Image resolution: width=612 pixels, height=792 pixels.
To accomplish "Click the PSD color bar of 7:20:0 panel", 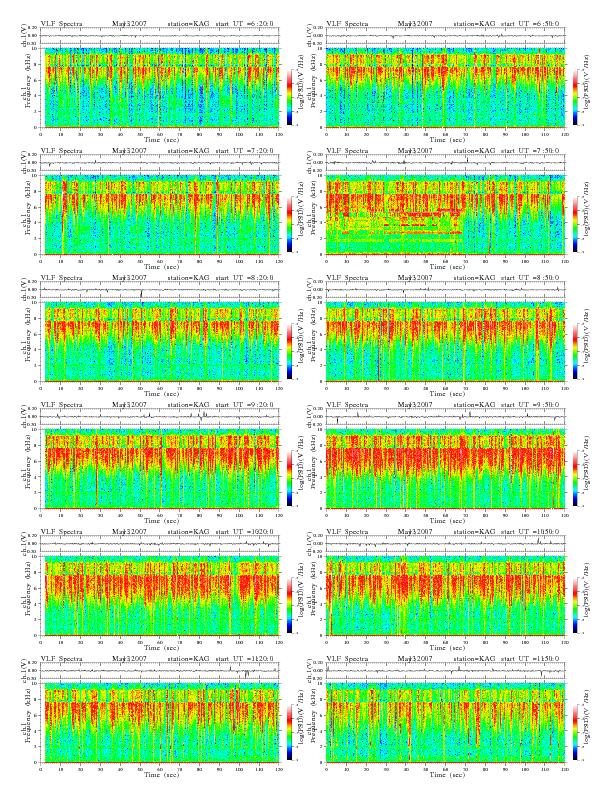I will pyautogui.click(x=289, y=224).
